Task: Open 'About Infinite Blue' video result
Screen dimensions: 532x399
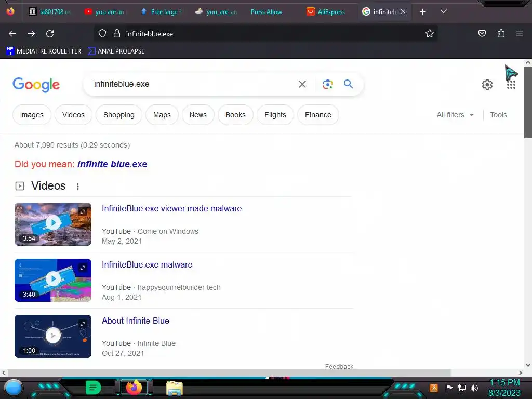Action: (136, 321)
